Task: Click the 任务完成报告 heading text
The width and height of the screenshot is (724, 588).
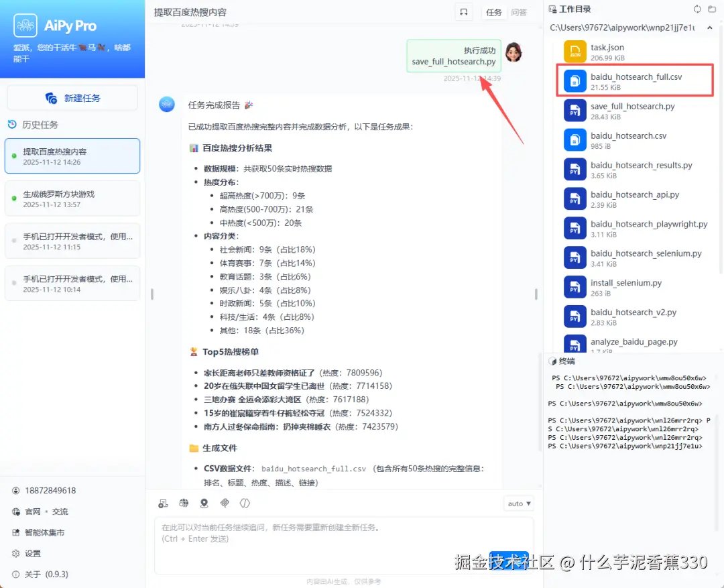Action: click(214, 105)
